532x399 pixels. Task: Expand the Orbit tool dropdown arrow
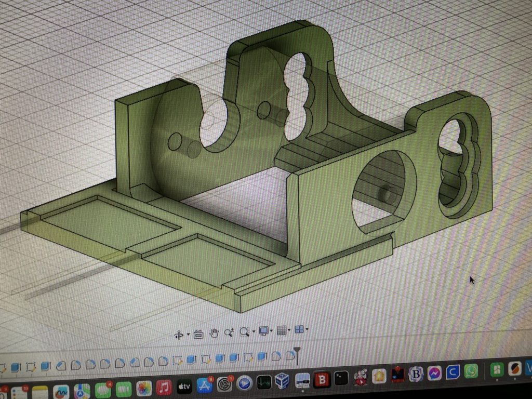click(x=188, y=335)
